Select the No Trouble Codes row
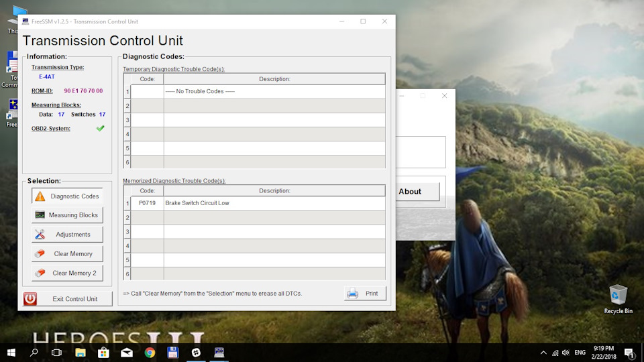This screenshot has width=644, height=362. 254,92
